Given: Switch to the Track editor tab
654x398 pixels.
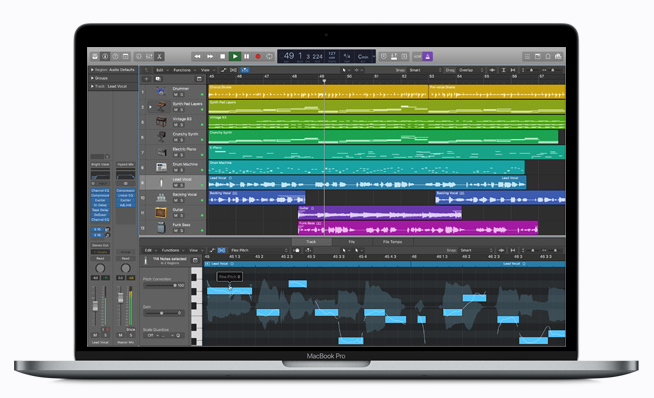Looking at the screenshot, I should (x=311, y=242).
